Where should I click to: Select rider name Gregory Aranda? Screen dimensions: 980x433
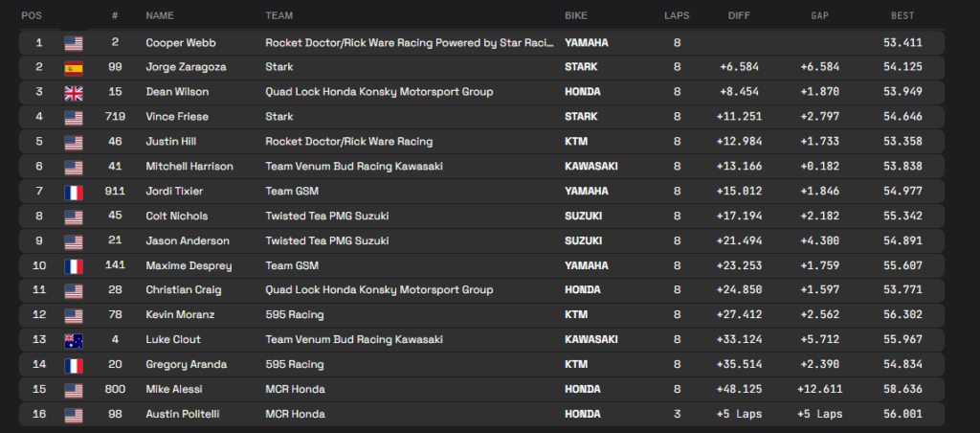[x=187, y=364]
